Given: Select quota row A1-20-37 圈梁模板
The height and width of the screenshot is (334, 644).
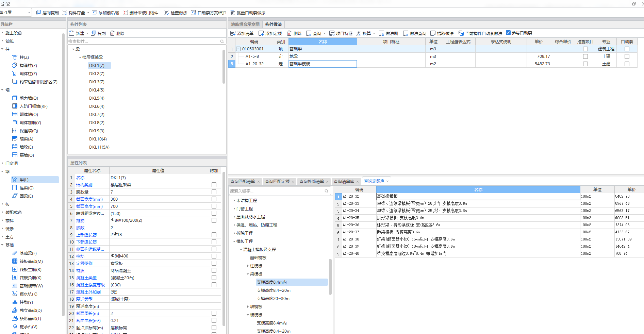Looking at the screenshot, I should (489, 232).
